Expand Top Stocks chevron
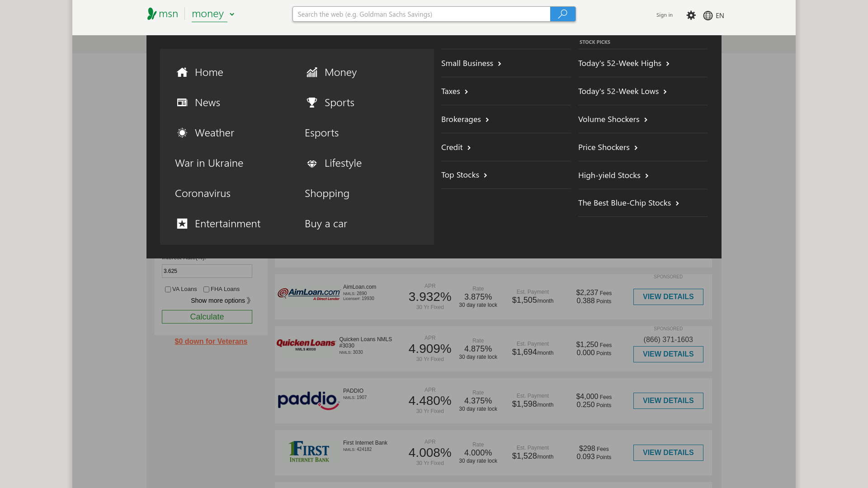The image size is (868, 488). (486, 175)
